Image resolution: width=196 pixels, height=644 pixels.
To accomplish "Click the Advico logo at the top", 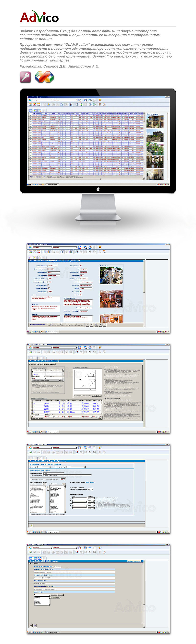I will click(x=39, y=17).
